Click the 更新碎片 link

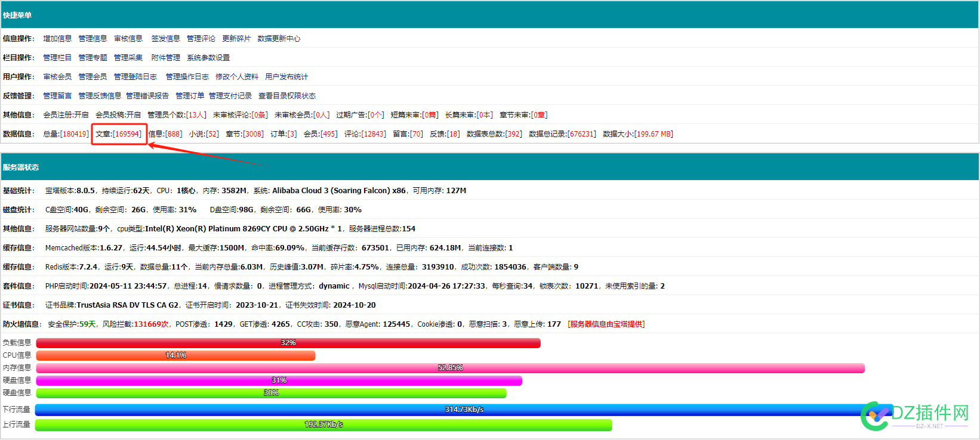point(236,39)
